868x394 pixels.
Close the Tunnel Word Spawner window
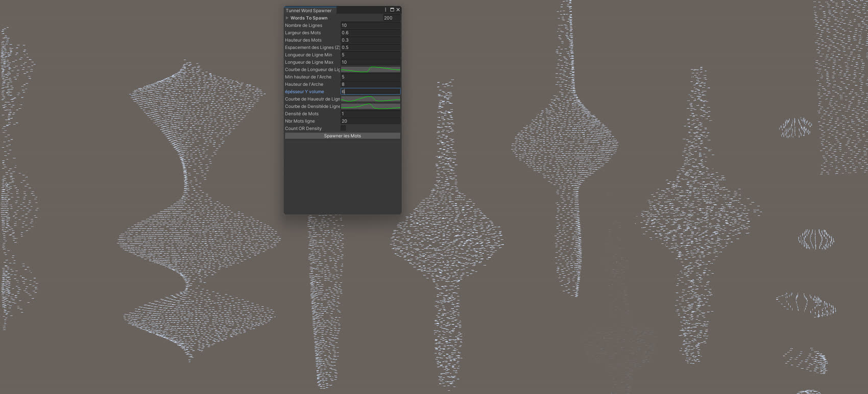398,10
